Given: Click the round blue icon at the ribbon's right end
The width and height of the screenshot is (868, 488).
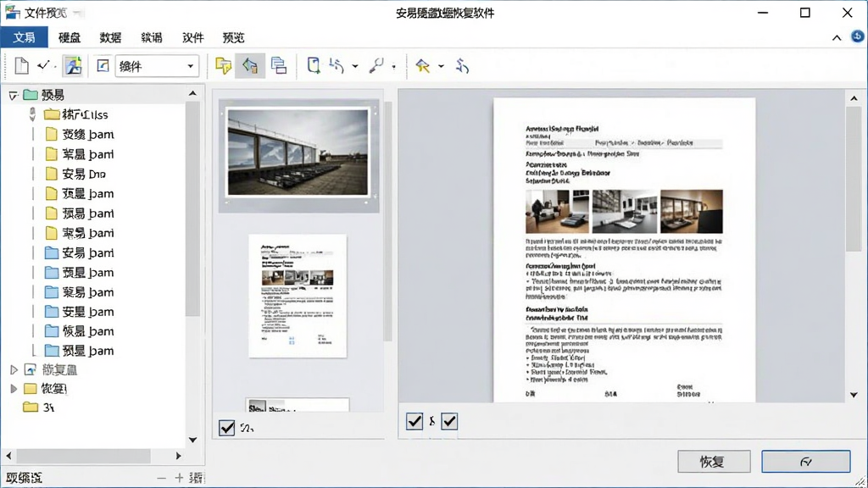Looking at the screenshot, I should 857,36.
